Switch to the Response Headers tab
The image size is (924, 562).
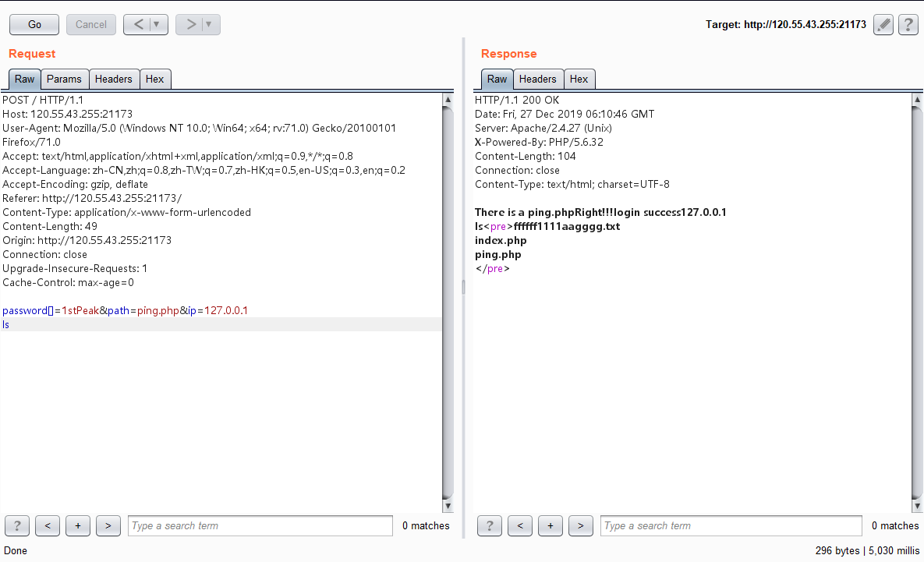point(537,79)
